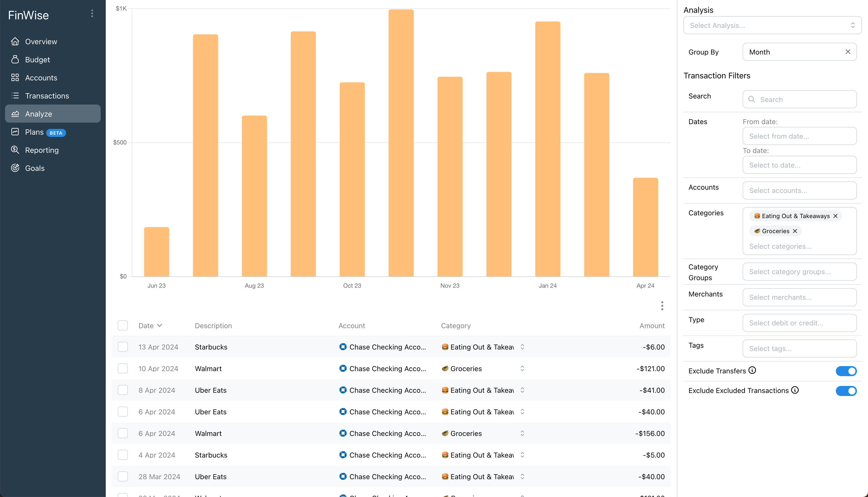The height and width of the screenshot is (497, 868).
Task: Open the Plans BETA chart icon
Action: [15, 132]
